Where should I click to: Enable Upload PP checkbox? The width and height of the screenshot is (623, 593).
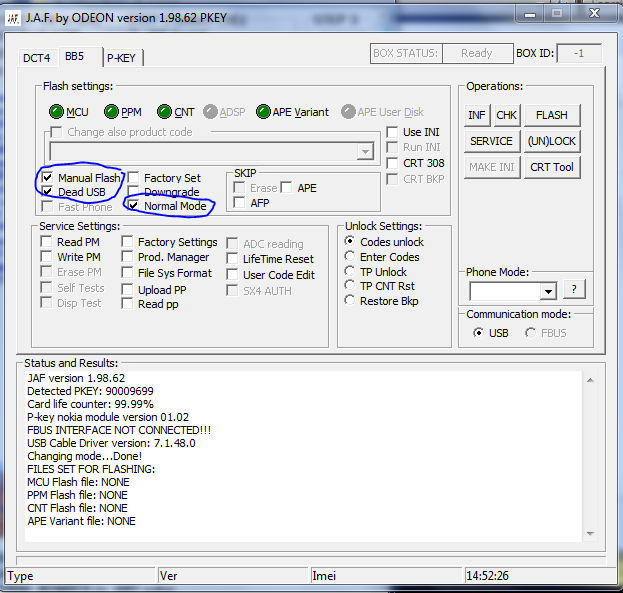(x=127, y=289)
